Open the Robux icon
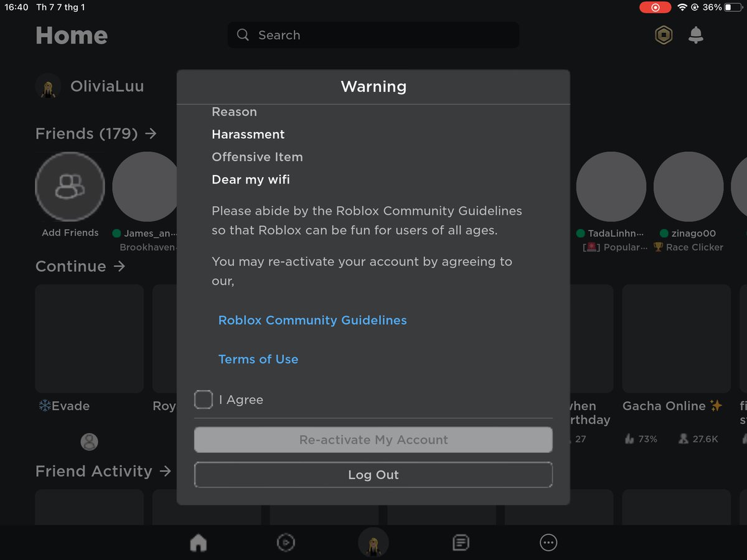This screenshot has width=747, height=560. tap(664, 35)
